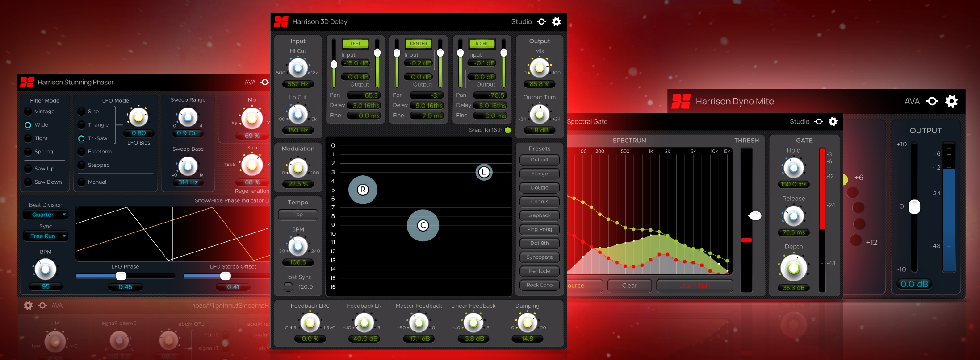
Task: Select the C delay node on grid
Action: 423,225
